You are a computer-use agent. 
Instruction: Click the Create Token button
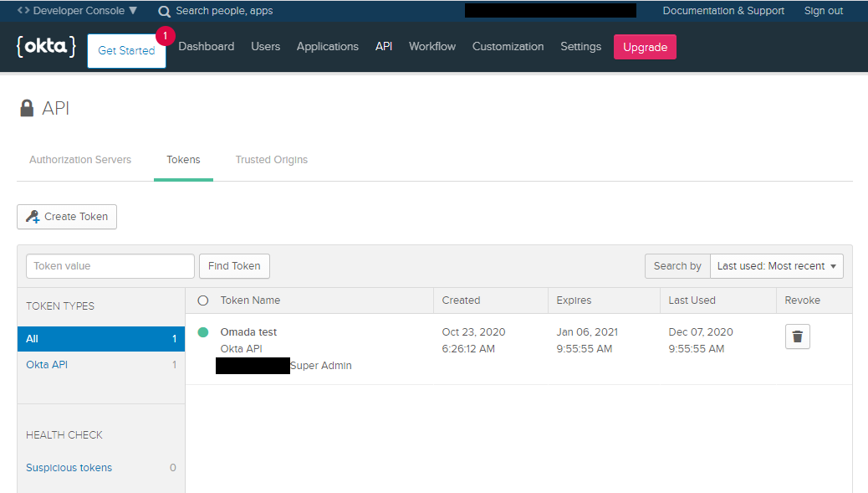click(x=67, y=217)
